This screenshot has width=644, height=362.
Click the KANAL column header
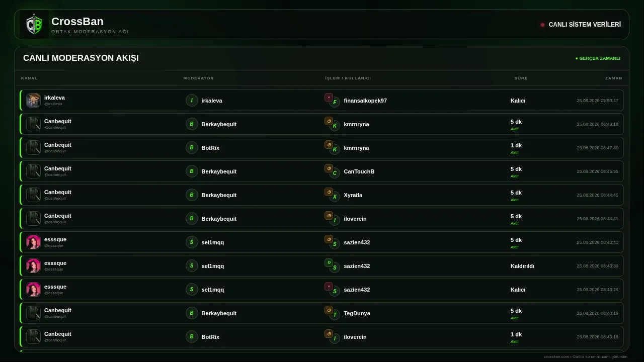pos(29,78)
